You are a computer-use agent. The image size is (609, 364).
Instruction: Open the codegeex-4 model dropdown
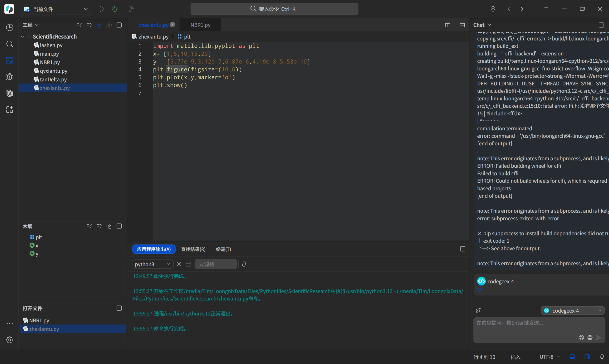573,310
